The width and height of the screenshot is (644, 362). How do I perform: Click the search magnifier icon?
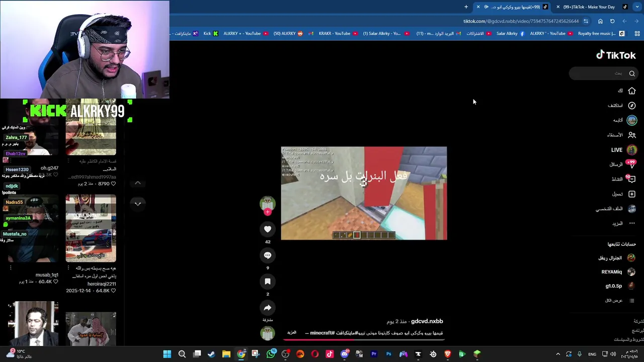(632, 73)
